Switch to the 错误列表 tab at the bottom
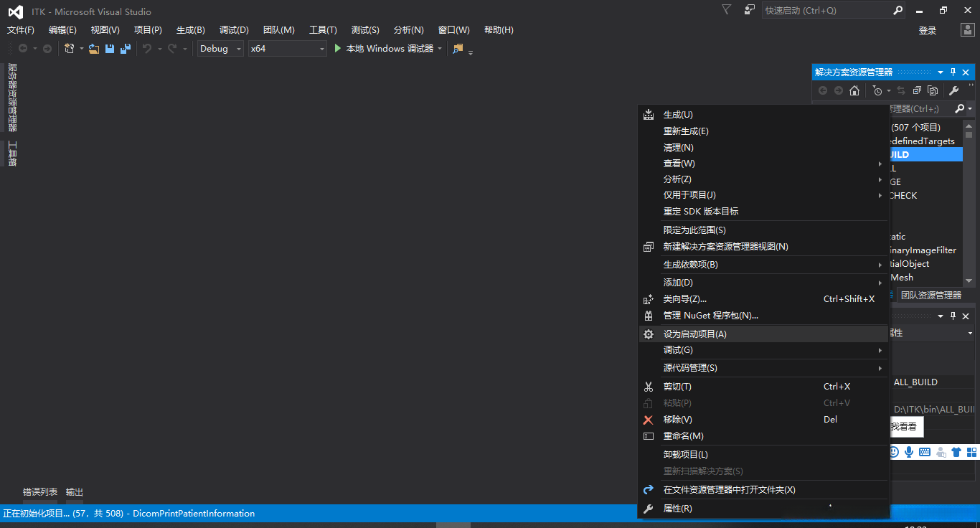 click(x=40, y=492)
